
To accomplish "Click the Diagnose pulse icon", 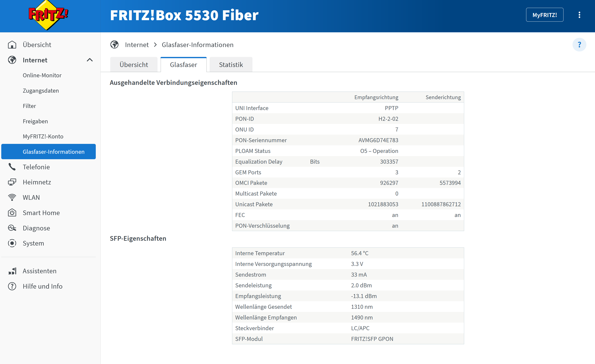I will pos(12,228).
